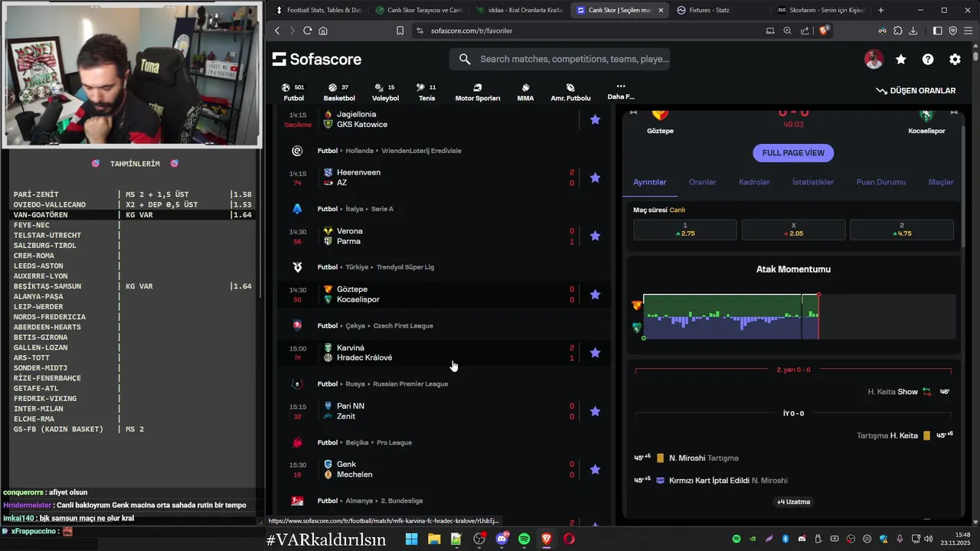Toggle the browser sidebar panel

click(x=937, y=31)
